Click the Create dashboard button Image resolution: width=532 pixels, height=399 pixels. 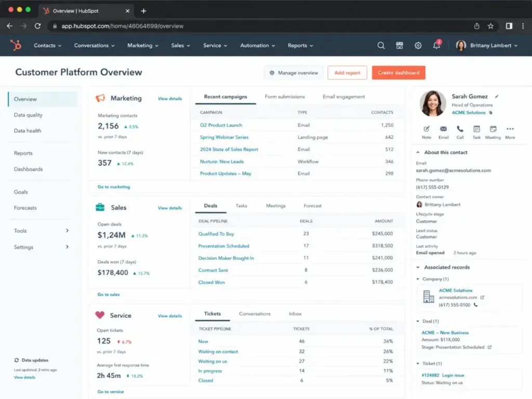398,73
